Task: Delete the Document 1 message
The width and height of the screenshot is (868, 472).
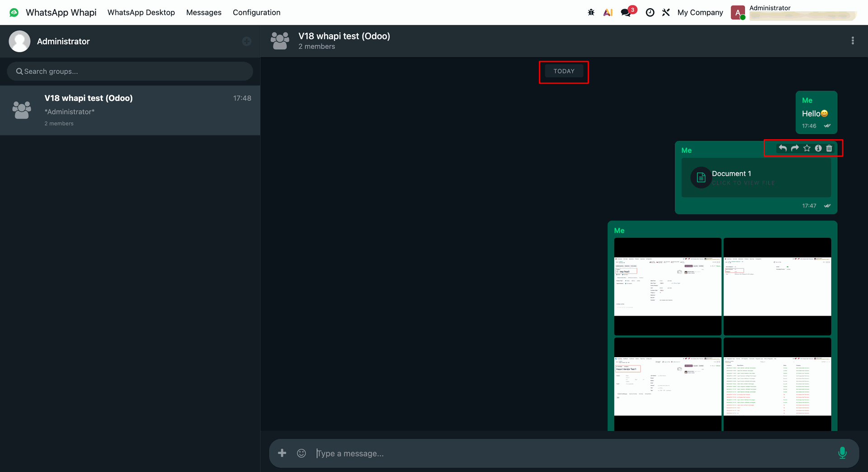Action: coord(829,148)
